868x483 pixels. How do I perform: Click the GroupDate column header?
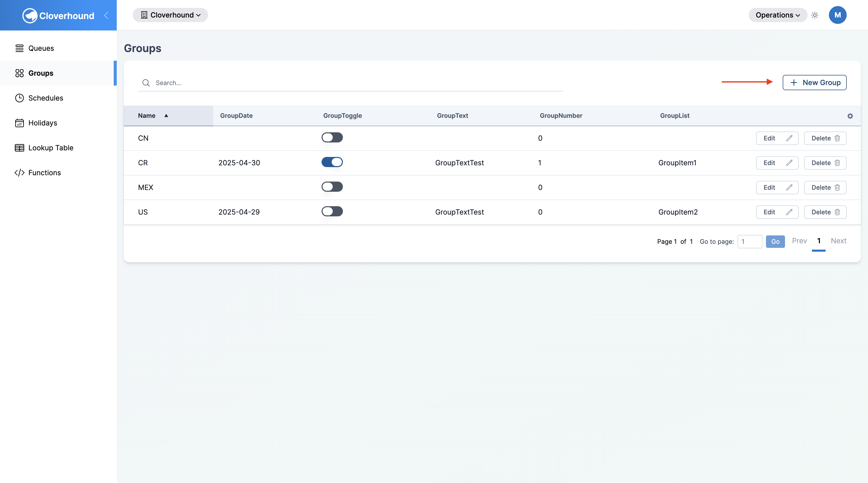click(236, 116)
